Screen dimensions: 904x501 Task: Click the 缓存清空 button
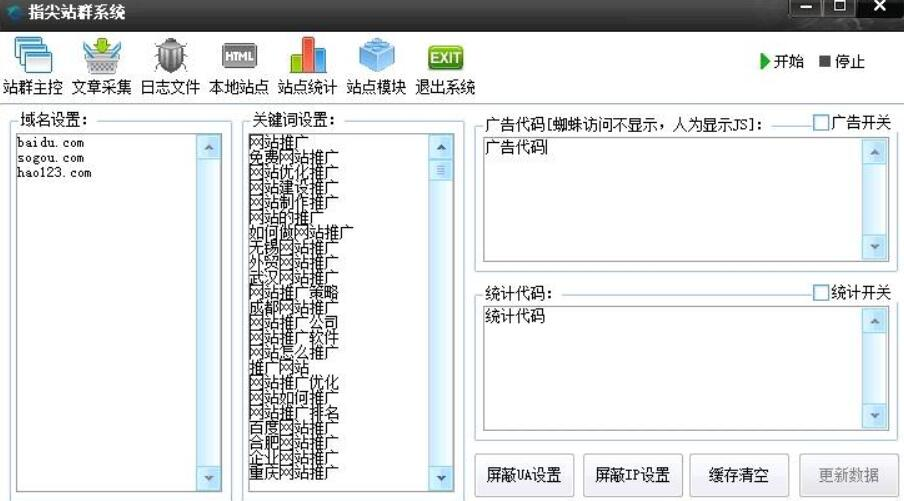(x=739, y=475)
